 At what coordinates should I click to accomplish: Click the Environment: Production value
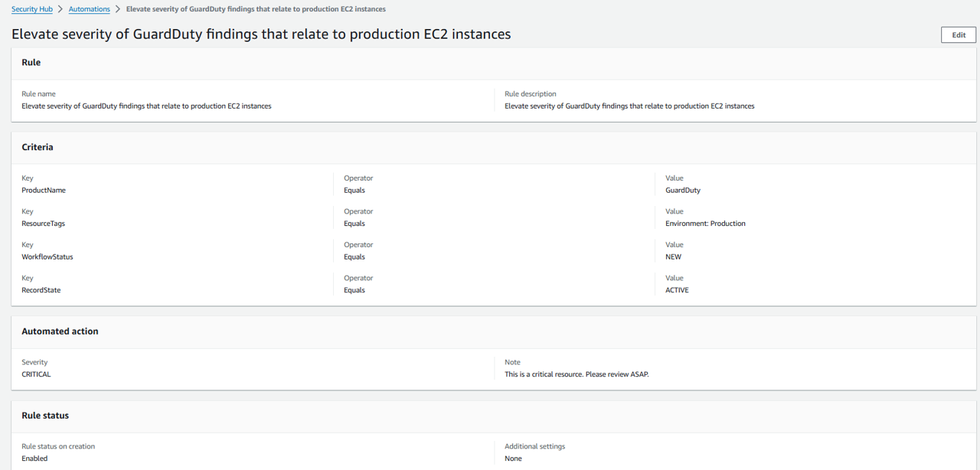pos(705,224)
